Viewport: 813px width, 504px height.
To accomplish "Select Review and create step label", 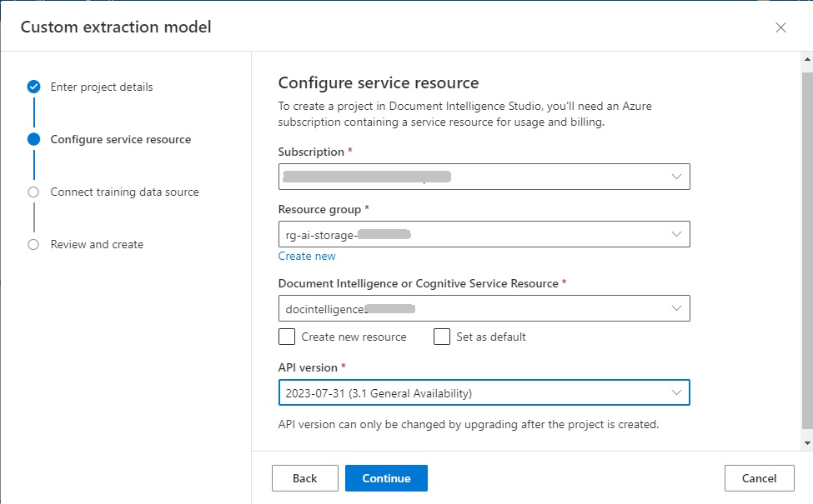I will 97,244.
